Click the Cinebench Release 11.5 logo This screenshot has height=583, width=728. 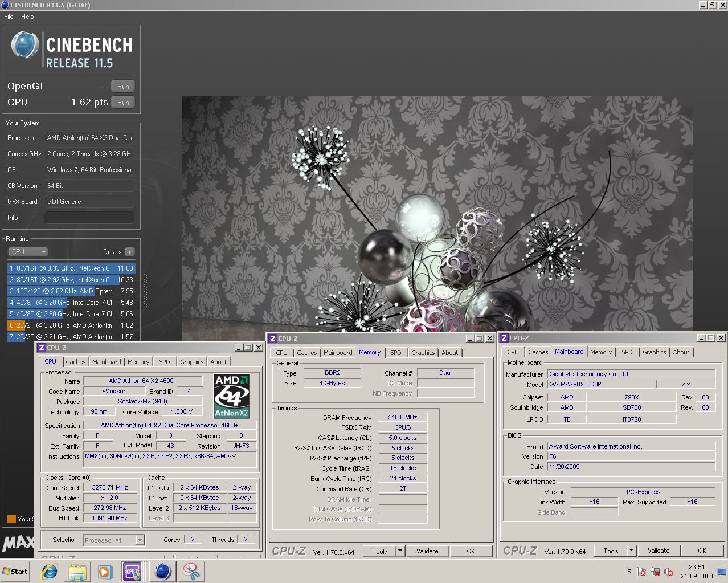pos(71,49)
